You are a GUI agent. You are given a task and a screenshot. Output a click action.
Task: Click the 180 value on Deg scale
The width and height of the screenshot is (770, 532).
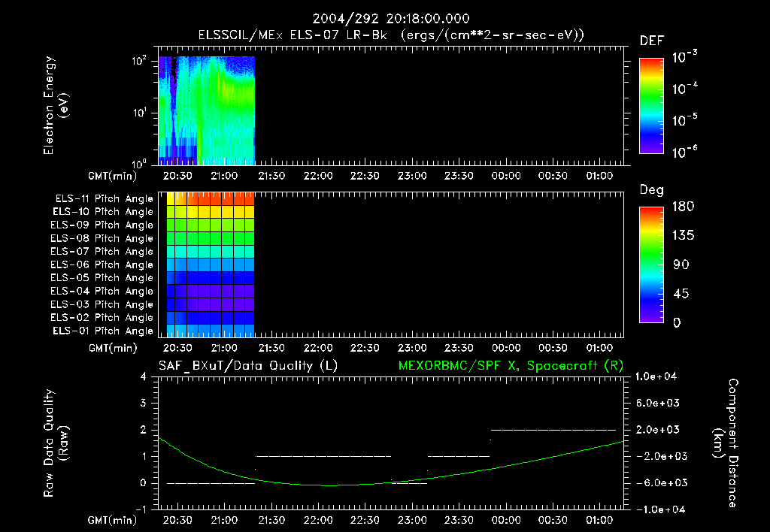point(683,206)
